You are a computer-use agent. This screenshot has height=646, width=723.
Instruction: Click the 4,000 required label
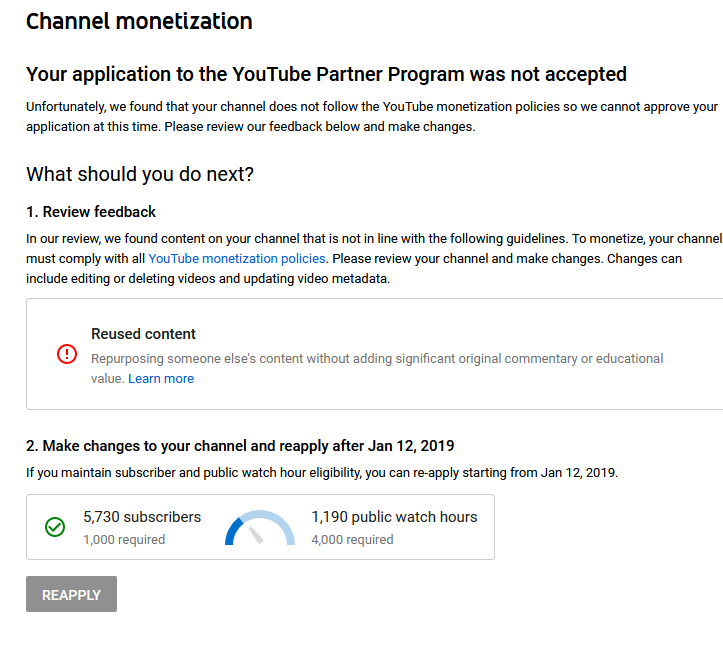pos(352,540)
